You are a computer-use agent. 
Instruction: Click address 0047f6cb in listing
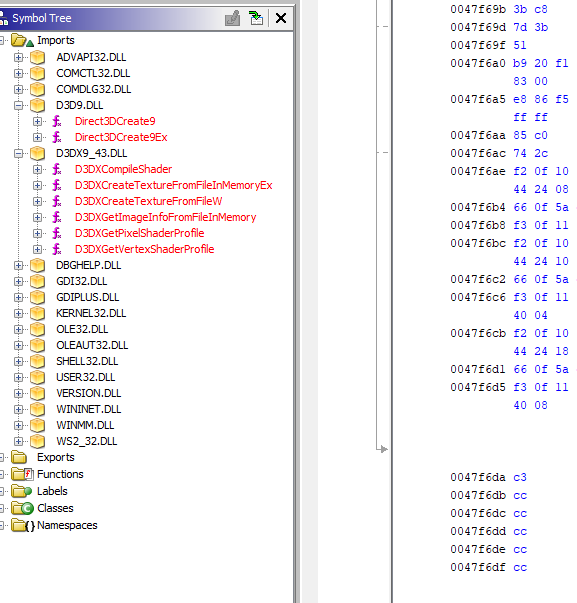pyautogui.click(x=478, y=333)
